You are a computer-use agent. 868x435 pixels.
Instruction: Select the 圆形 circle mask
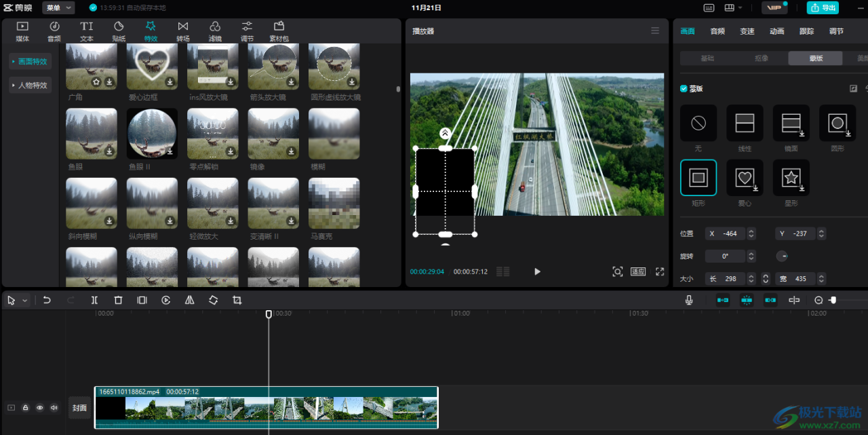(837, 123)
